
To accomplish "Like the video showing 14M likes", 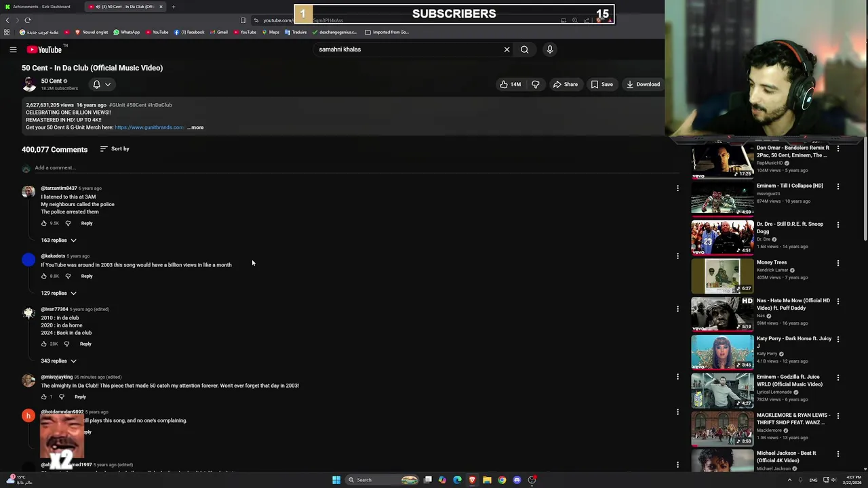I will click(x=510, y=85).
